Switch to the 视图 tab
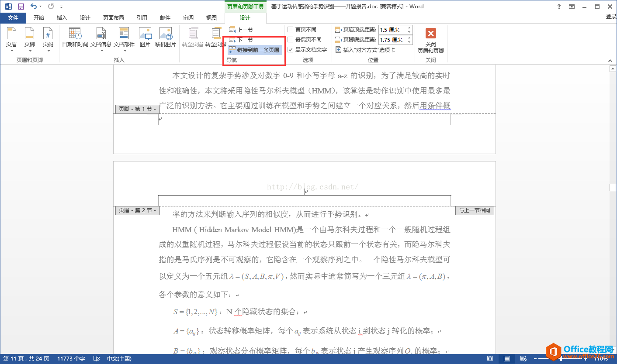Screen dimensions: 617x364 pyautogui.click(x=211, y=18)
